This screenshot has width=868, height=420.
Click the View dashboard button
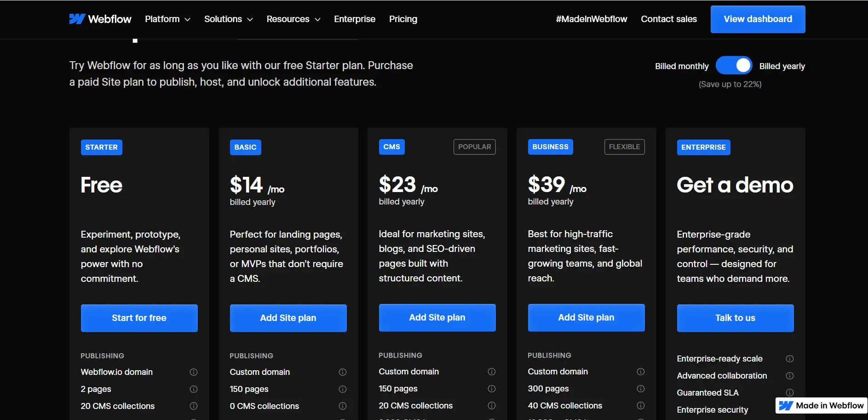[x=758, y=19]
